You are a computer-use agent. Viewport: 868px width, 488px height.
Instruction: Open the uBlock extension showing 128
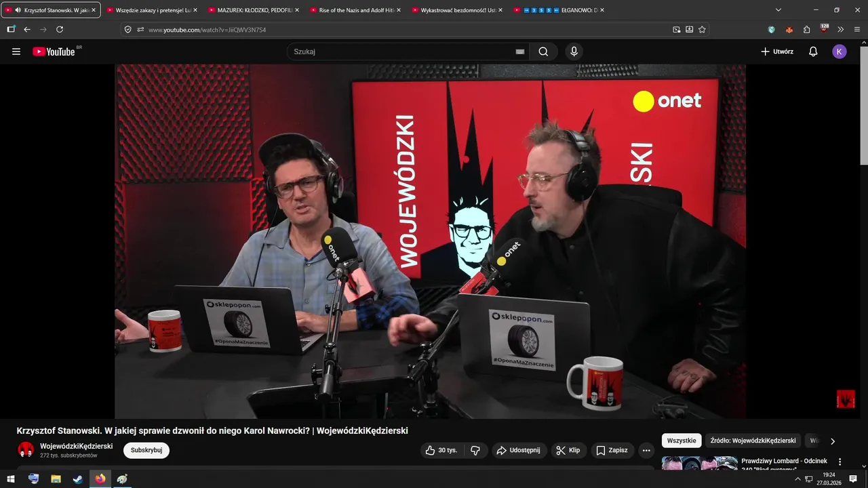[x=824, y=28]
